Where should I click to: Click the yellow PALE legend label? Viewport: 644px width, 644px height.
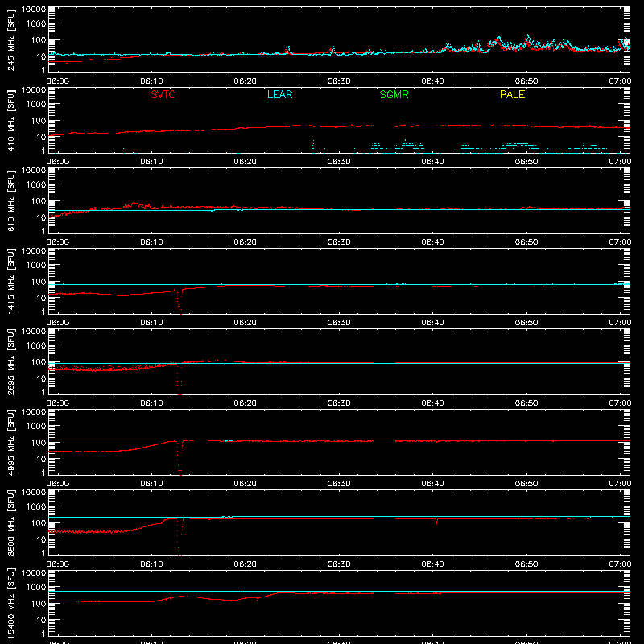512,94
